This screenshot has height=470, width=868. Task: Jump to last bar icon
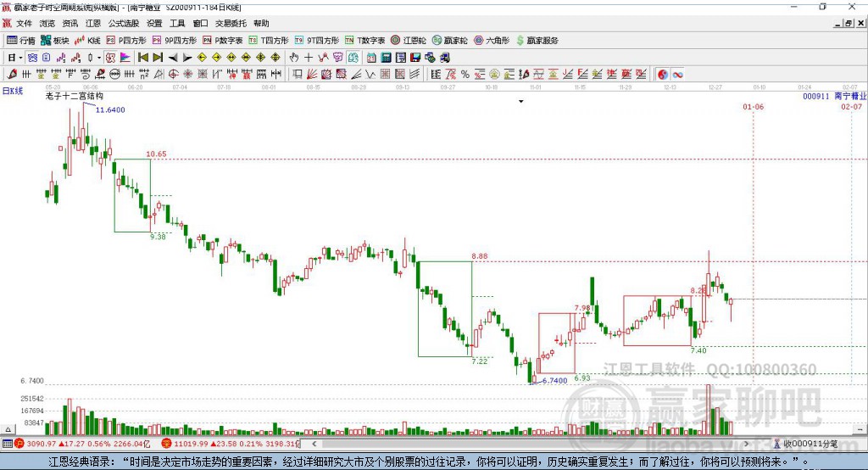(158, 58)
